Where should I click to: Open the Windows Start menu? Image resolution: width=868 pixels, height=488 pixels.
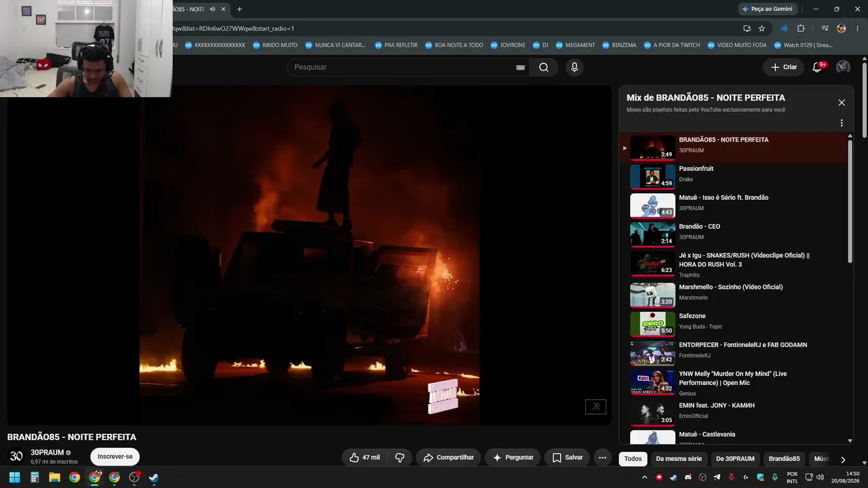14,477
